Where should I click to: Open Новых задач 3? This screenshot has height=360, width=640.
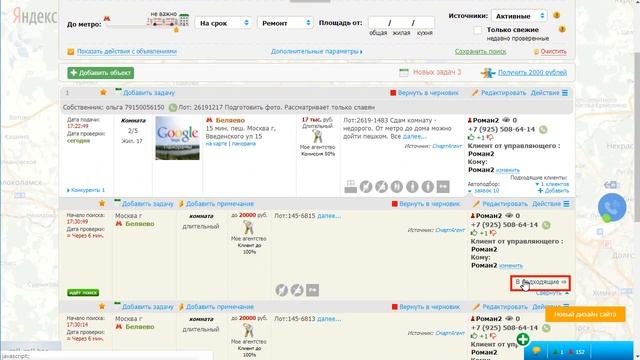(437, 72)
